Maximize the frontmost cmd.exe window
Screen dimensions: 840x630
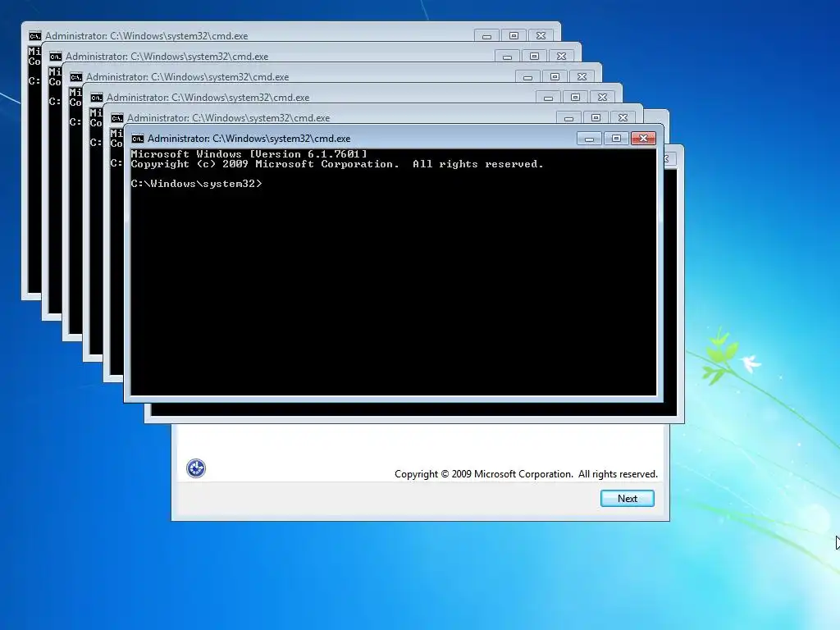tap(616, 138)
